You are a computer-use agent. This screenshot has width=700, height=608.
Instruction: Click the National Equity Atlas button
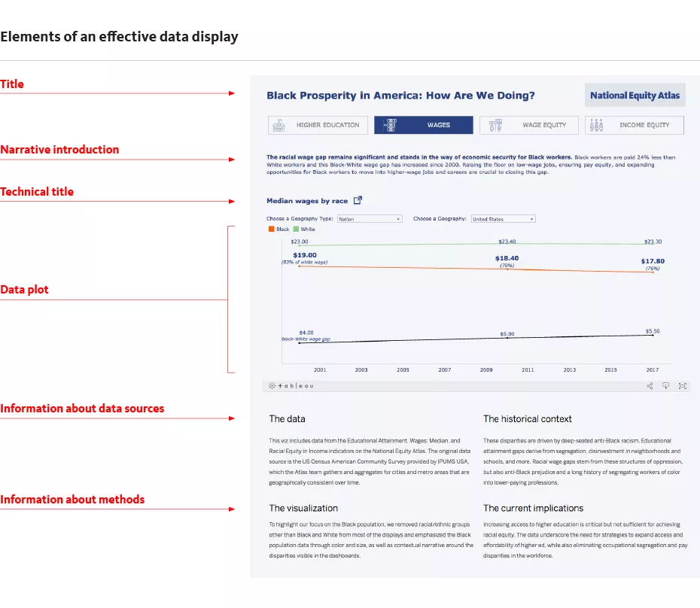635,95
